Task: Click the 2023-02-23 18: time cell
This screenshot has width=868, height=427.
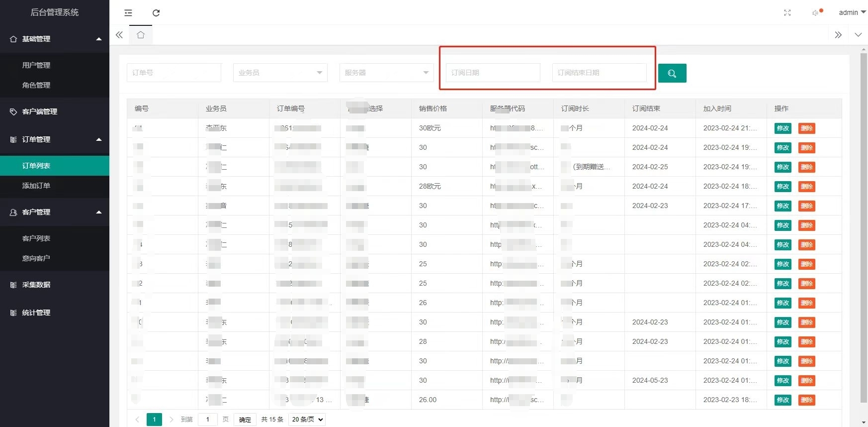Action: pos(730,400)
